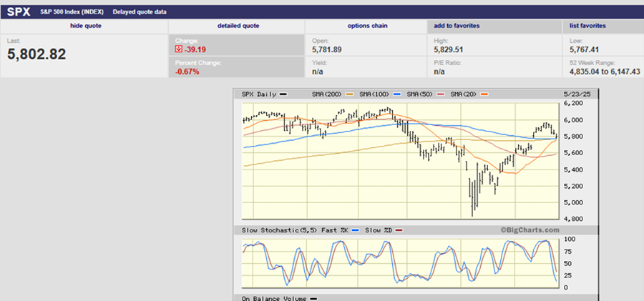Viewport: 644px width, 301px height.
Task: Click the SMA(200) legend entry
Action: tap(333, 94)
